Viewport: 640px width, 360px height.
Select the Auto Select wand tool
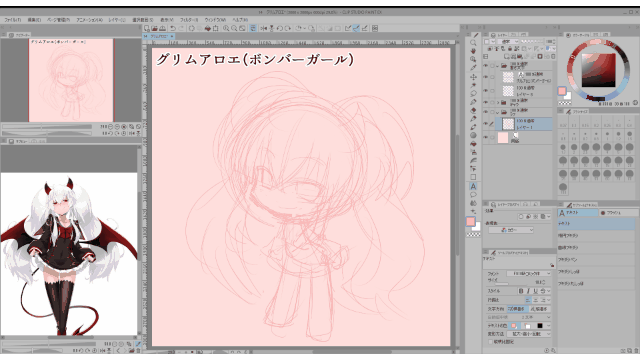click(473, 85)
